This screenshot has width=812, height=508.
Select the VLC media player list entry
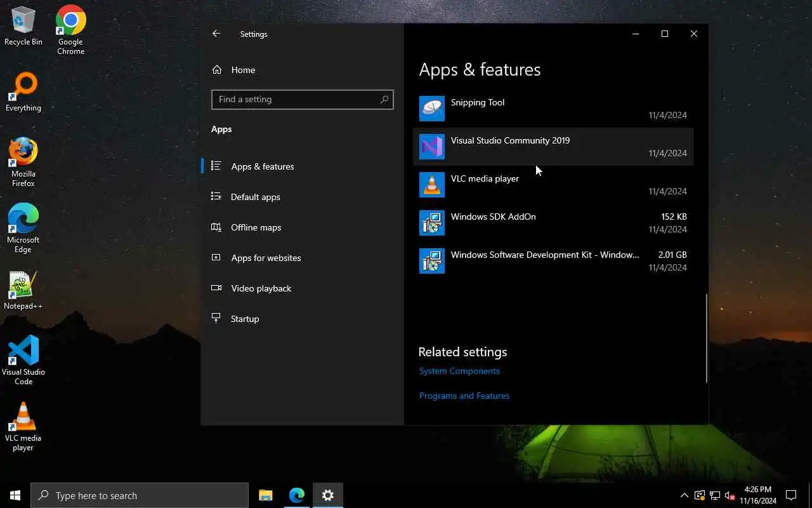coord(553,185)
